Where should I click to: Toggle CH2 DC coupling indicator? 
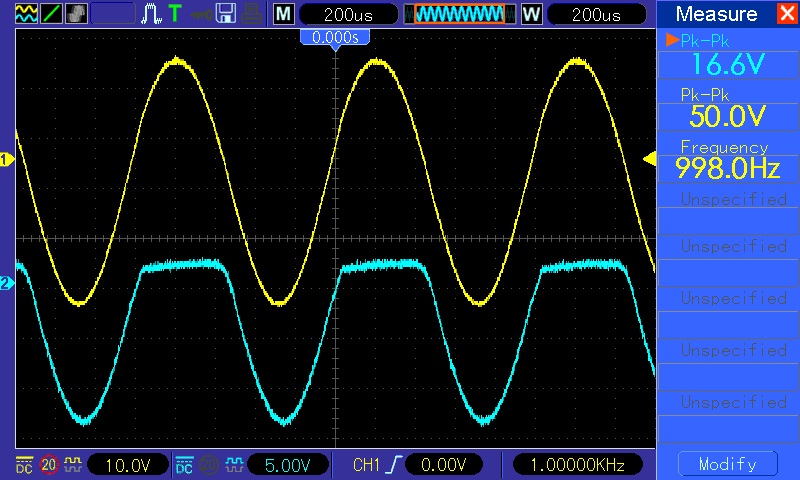pos(184,465)
